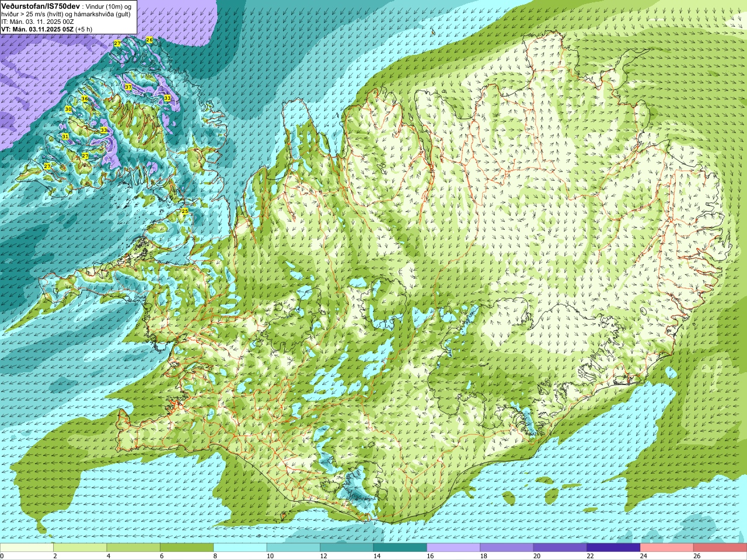747x560 pixels.
Task: Pick the 20–22 m/s legend color swatch
Action: [560, 548]
